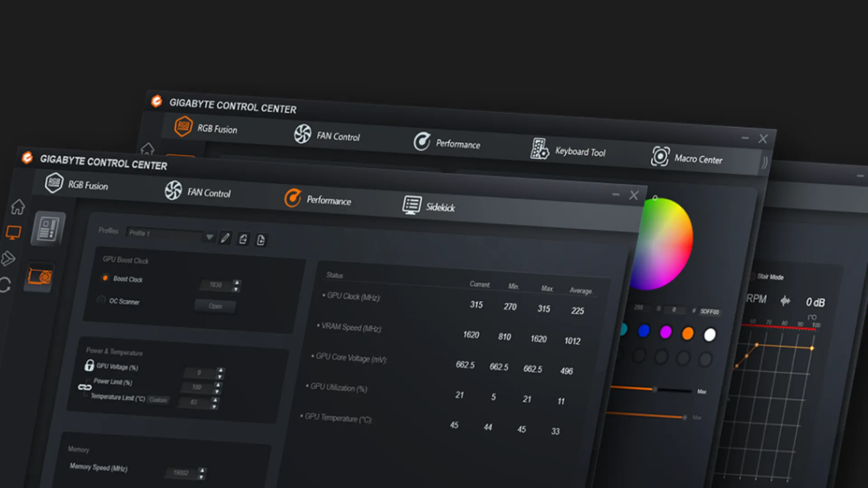Expand more tabs with the double chevron
This screenshot has width=868, height=488.
(x=764, y=162)
